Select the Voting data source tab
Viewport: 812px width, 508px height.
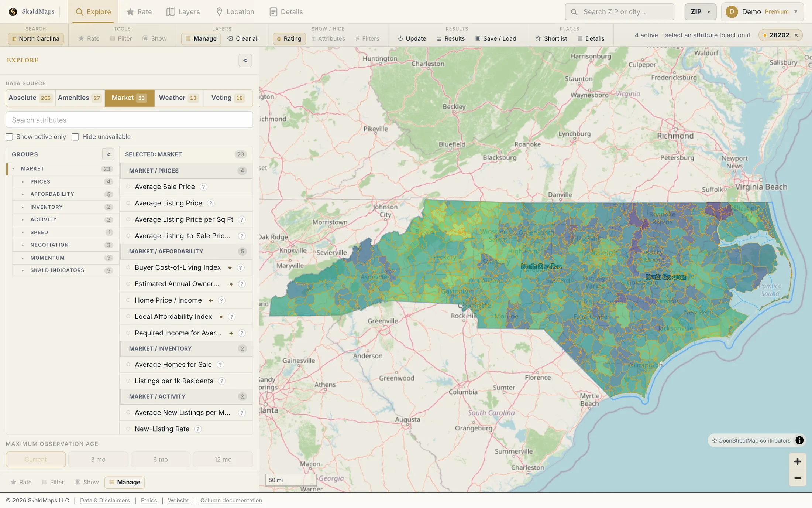pyautogui.click(x=228, y=98)
